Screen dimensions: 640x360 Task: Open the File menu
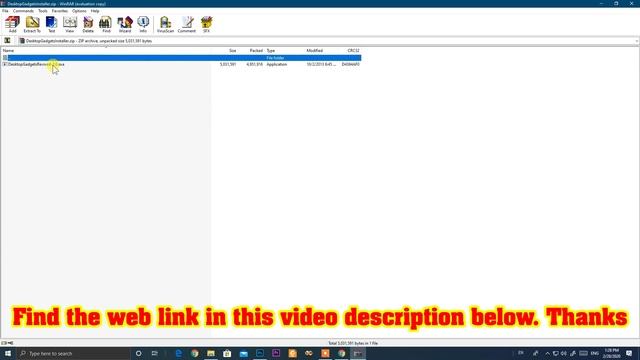(x=5, y=11)
